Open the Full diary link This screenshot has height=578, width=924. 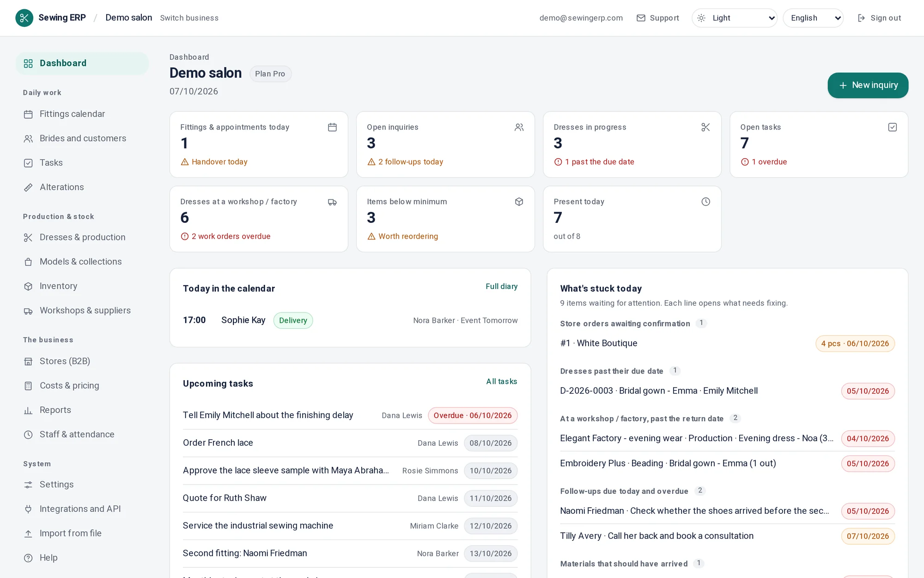click(x=501, y=286)
